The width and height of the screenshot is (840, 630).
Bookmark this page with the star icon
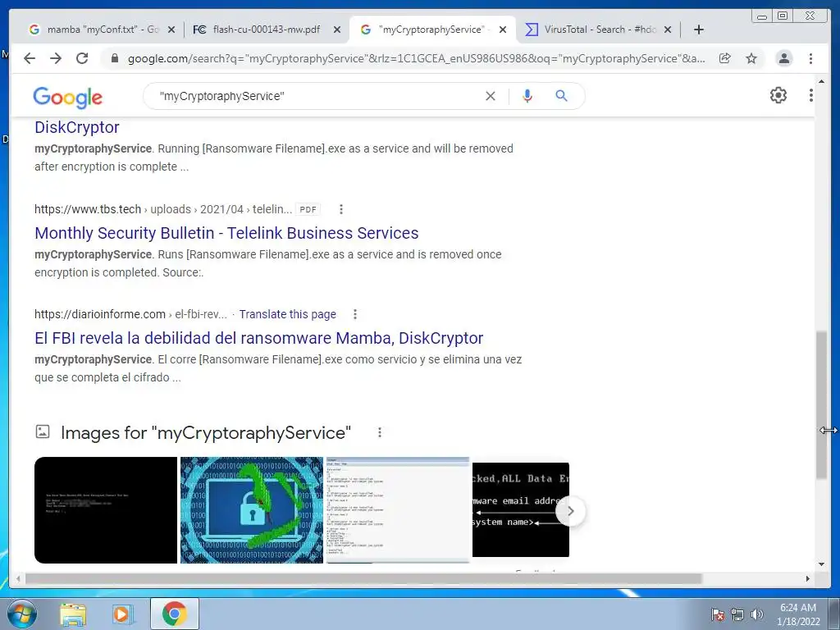tap(751, 58)
